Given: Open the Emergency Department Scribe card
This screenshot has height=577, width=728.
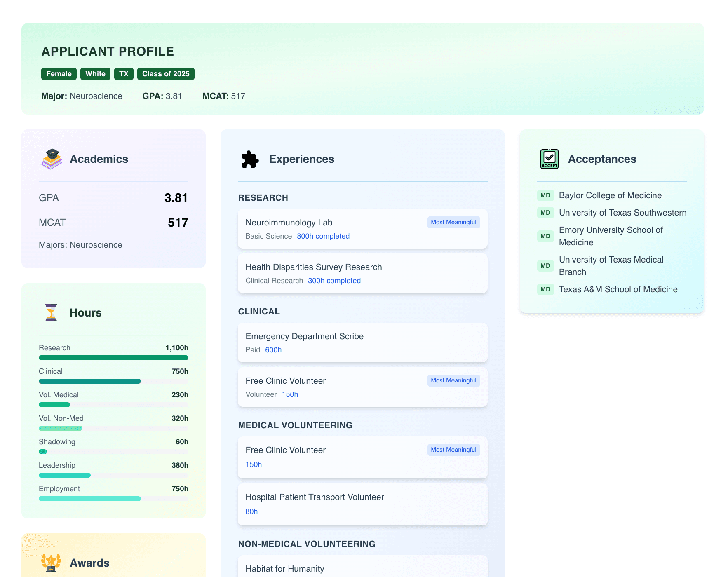Looking at the screenshot, I should tap(362, 342).
